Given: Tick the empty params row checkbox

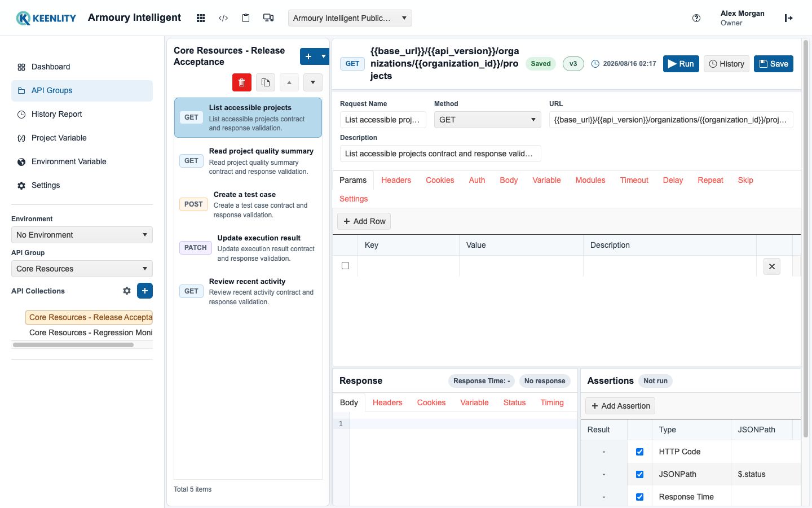Looking at the screenshot, I should point(346,266).
